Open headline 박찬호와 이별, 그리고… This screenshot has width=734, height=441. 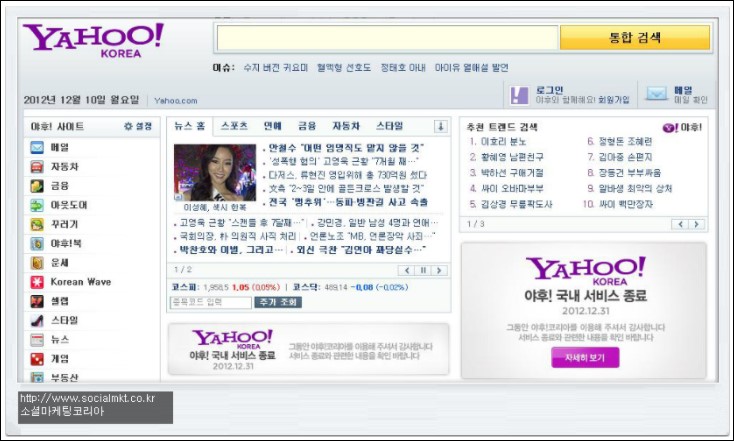point(231,250)
